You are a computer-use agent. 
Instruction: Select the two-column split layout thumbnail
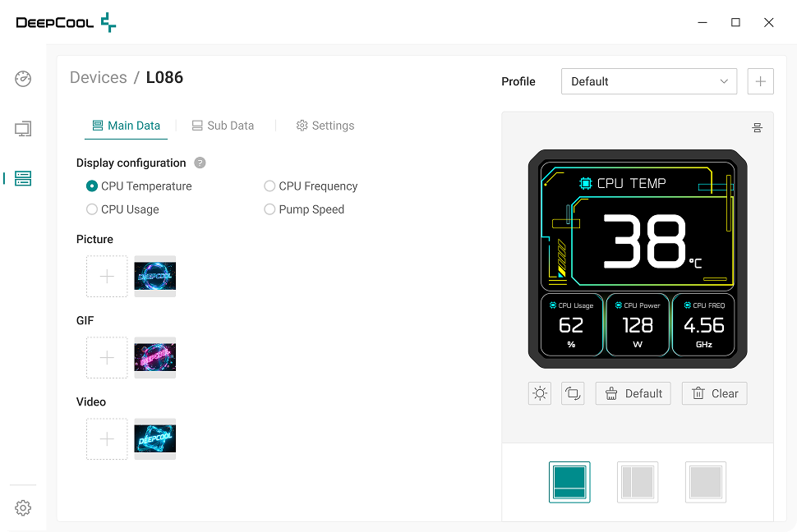[638, 482]
